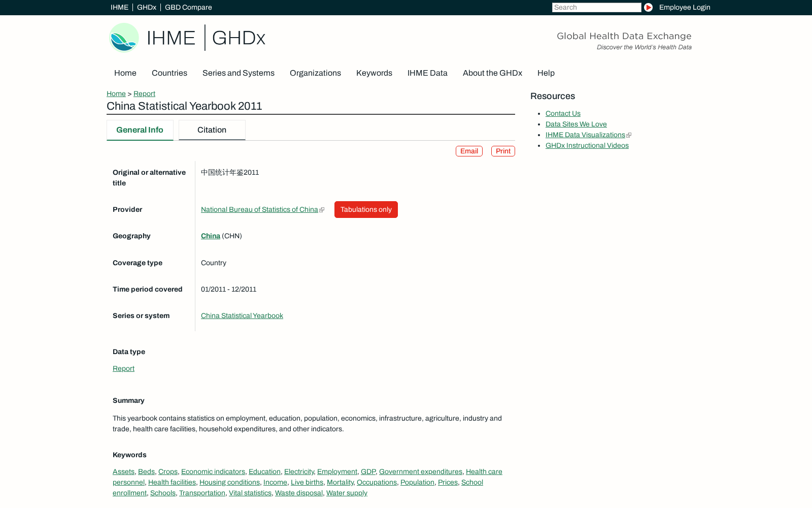Viewport: 812px width, 508px height.
Task: Click the red search submit arrow icon
Action: [648, 7]
